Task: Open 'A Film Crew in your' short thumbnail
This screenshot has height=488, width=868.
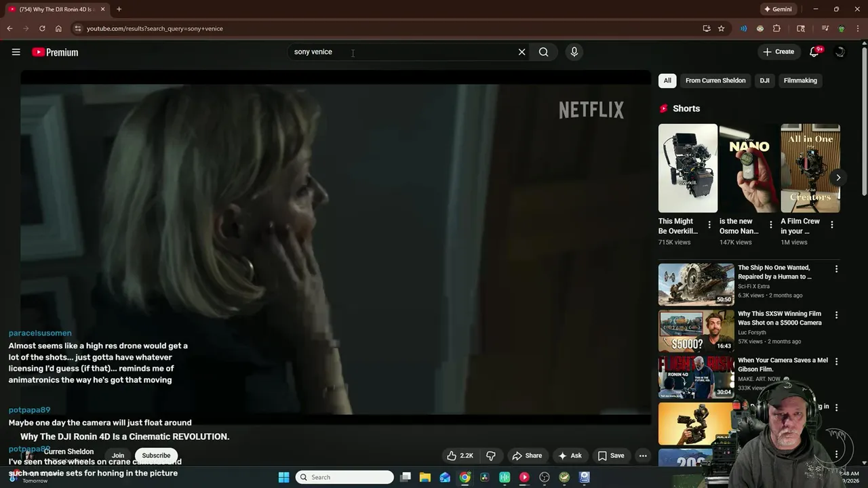Action: click(x=810, y=168)
